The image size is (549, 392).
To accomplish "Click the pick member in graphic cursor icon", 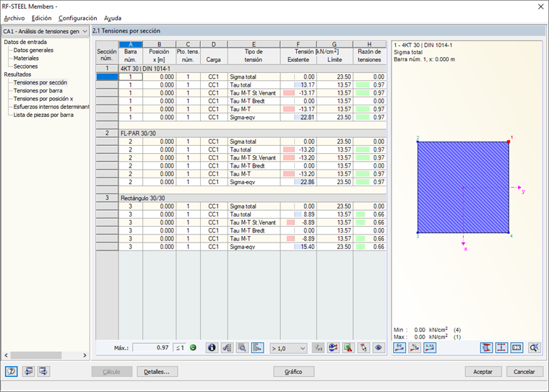I will 363,348.
